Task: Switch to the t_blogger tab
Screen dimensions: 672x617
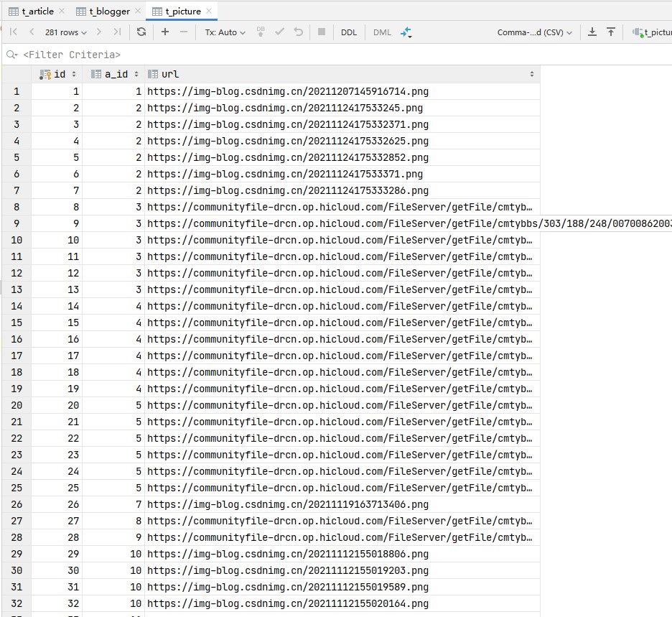Action: 109,11
